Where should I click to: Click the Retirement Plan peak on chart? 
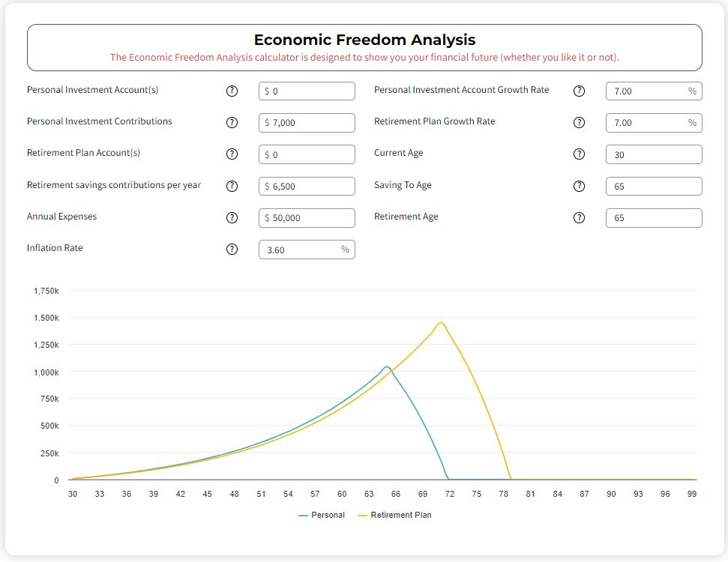pyautogui.click(x=441, y=323)
